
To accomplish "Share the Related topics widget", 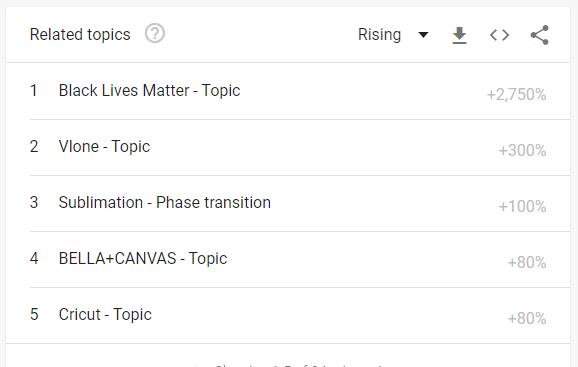I will pyautogui.click(x=540, y=35).
